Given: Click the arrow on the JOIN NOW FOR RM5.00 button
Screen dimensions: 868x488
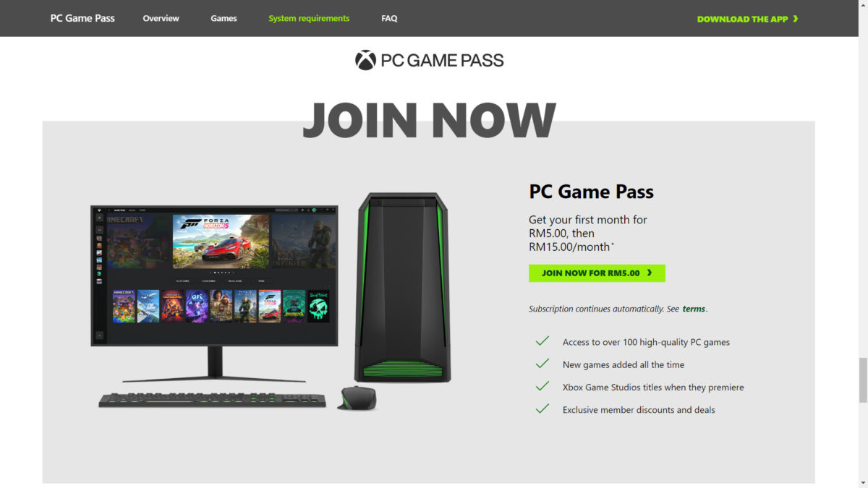Looking at the screenshot, I should pos(650,273).
